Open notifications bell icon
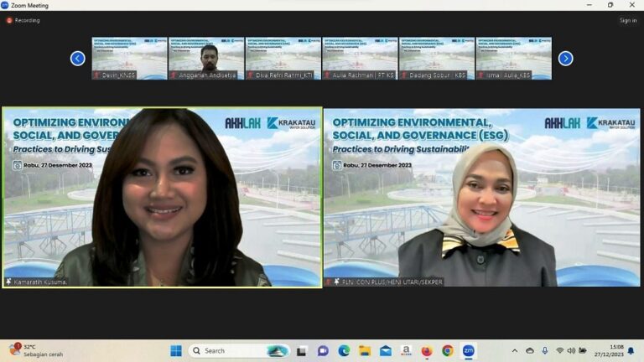 (x=631, y=351)
